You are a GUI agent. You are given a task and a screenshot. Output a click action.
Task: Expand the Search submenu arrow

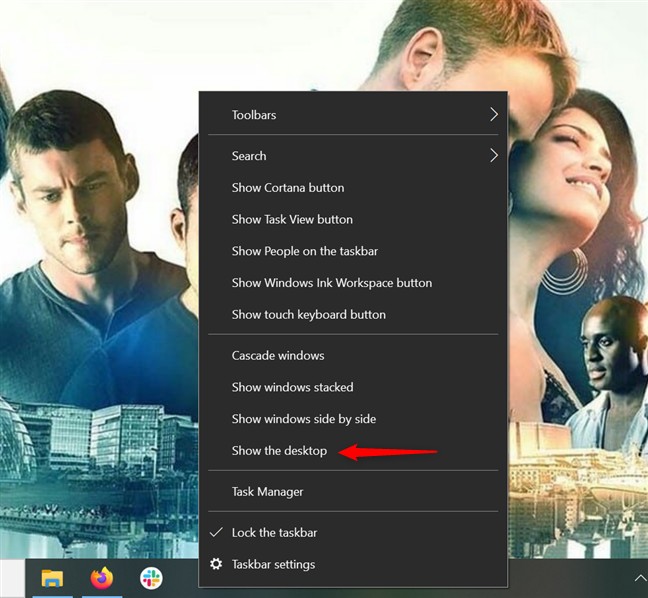[493, 156]
